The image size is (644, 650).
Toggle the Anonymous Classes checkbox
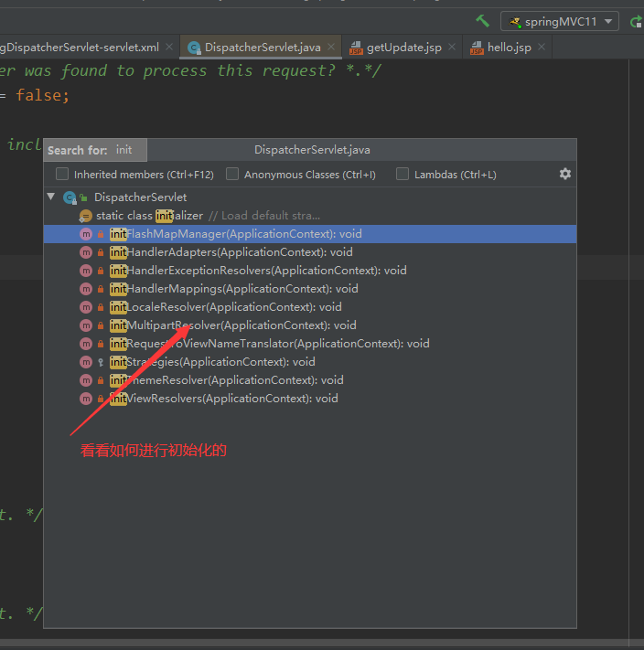(232, 174)
